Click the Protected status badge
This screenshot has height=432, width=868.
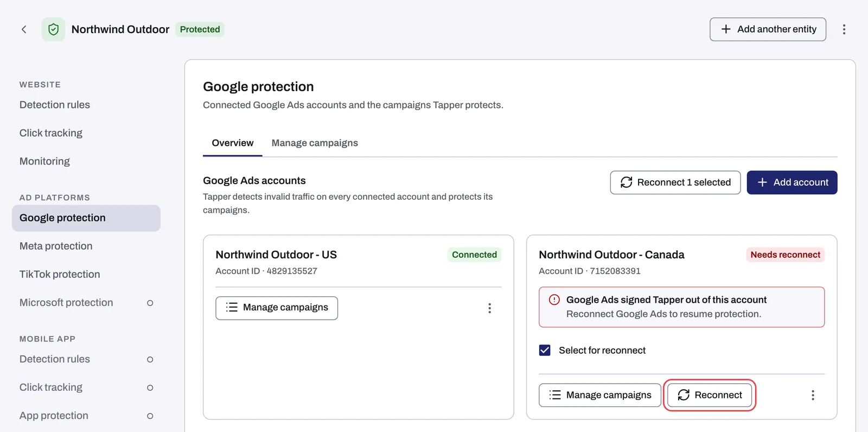click(x=200, y=29)
